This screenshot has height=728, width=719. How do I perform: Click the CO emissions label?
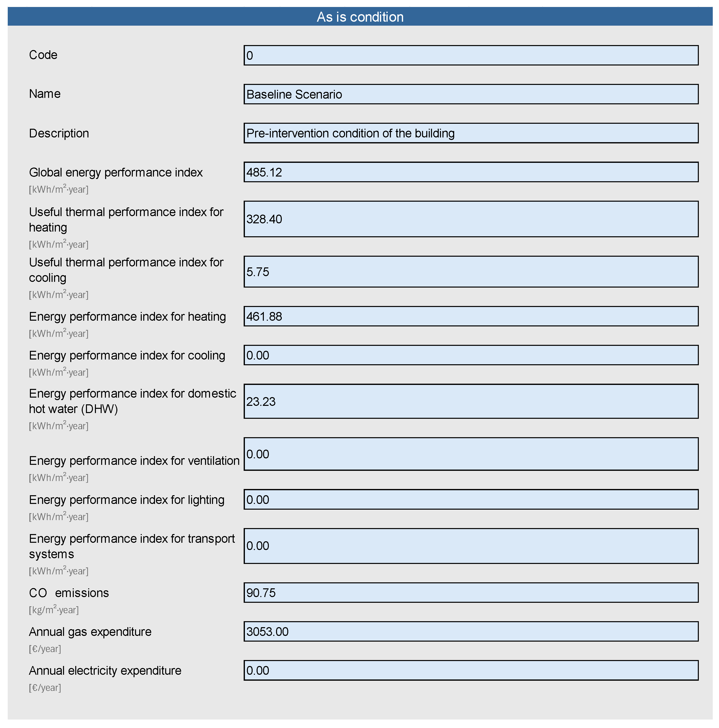coord(69,593)
